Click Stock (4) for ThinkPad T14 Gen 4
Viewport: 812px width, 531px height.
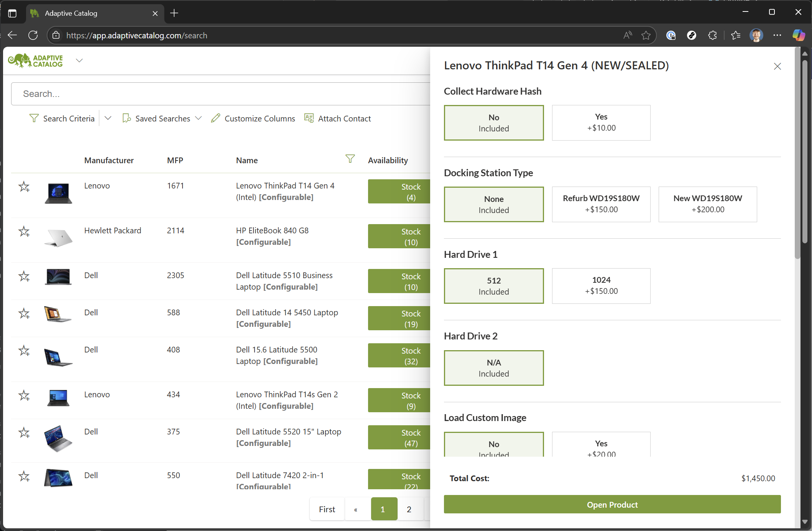coord(399,192)
